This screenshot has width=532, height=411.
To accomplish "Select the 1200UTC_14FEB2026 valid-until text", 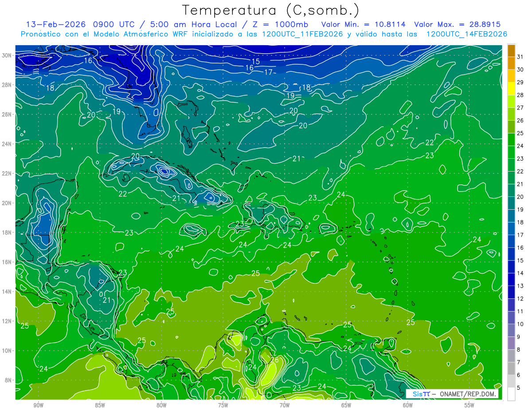I will coord(466,34).
